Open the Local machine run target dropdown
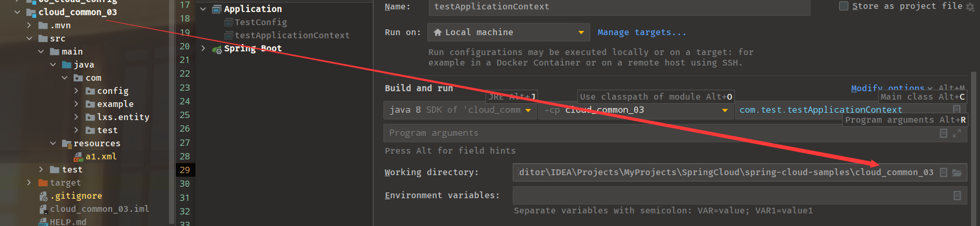 581,33
